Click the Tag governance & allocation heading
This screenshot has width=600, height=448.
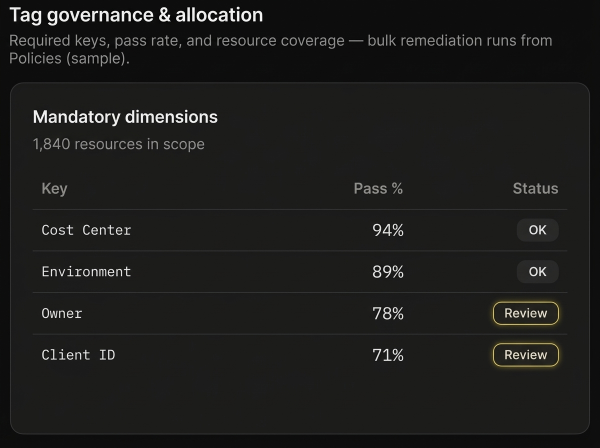coord(136,15)
